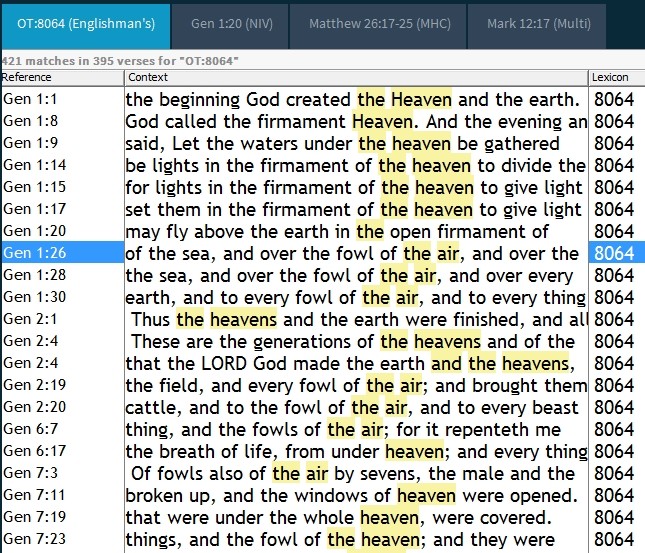
Task: Click the Context column header
Action: coord(356,77)
